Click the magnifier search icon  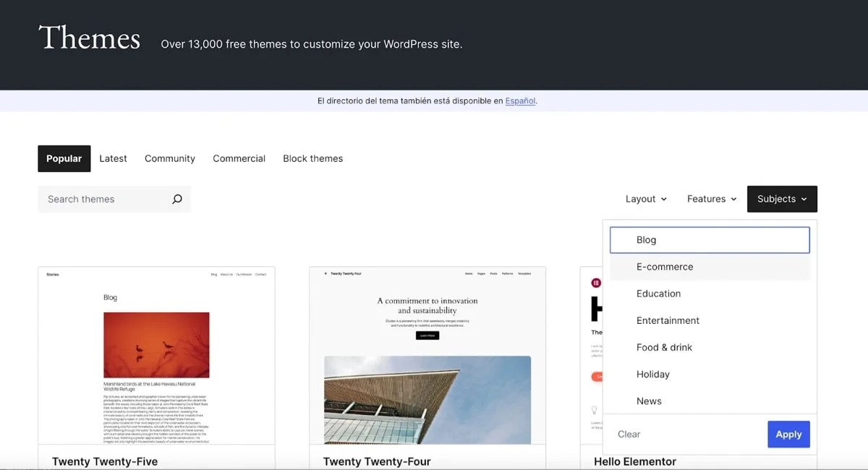[x=177, y=200]
